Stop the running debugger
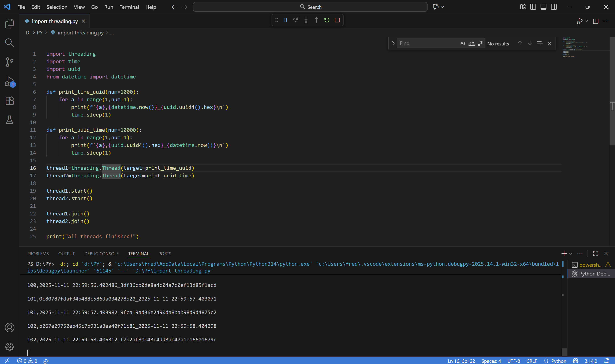Screen dimensions: 615x364 [337, 20]
